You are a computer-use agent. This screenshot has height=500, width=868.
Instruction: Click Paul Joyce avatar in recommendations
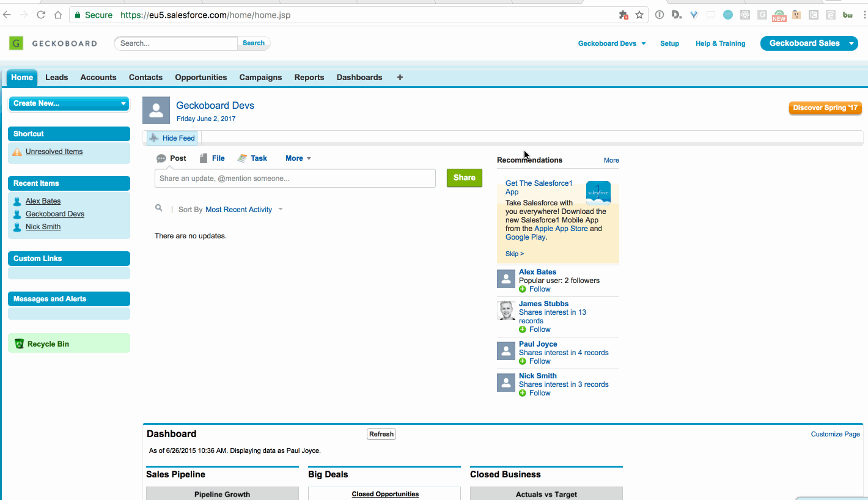[x=506, y=351]
